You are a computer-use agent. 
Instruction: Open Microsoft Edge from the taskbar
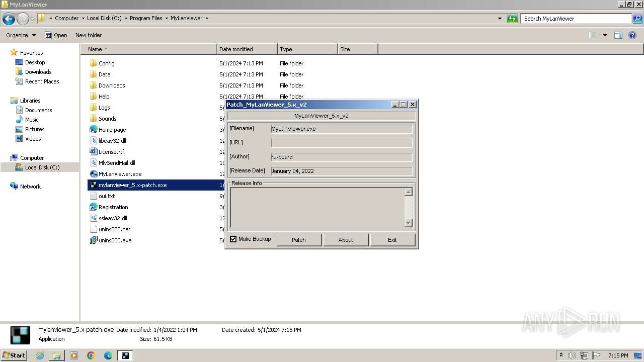point(108,355)
